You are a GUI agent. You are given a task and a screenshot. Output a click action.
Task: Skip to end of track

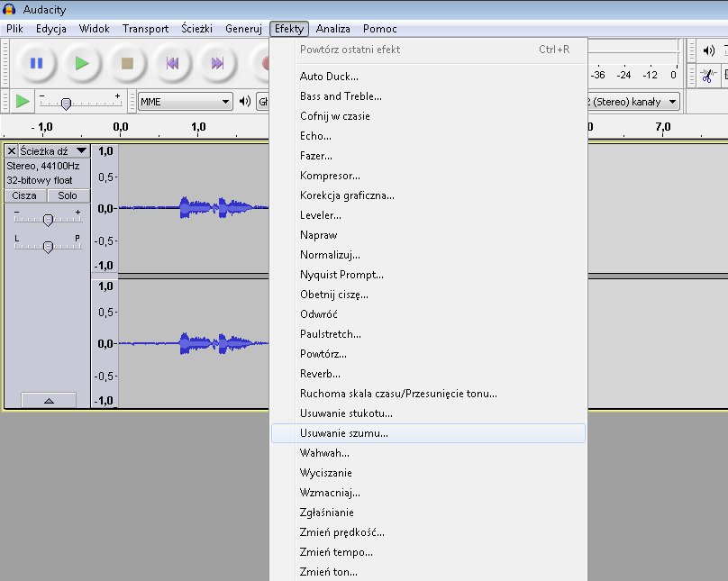[217, 63]
